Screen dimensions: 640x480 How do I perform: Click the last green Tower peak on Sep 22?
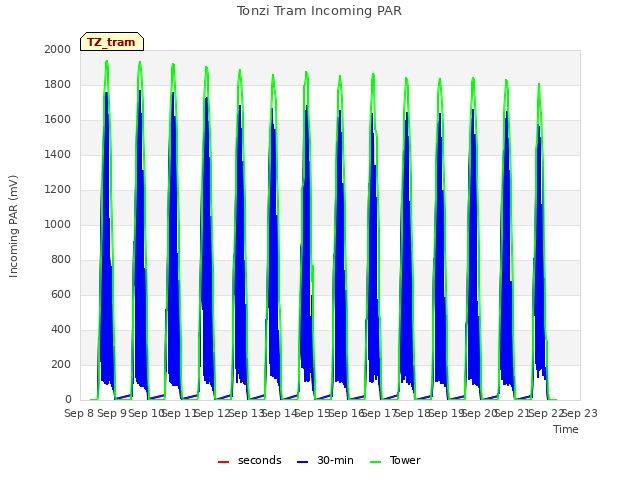pyautogui.click(x=539, y=84)
